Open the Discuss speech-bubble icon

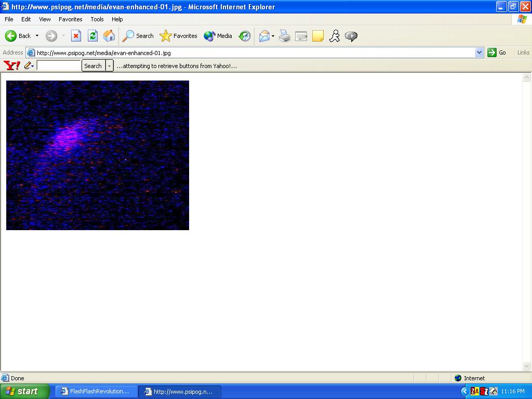click(x=351, y=36)
